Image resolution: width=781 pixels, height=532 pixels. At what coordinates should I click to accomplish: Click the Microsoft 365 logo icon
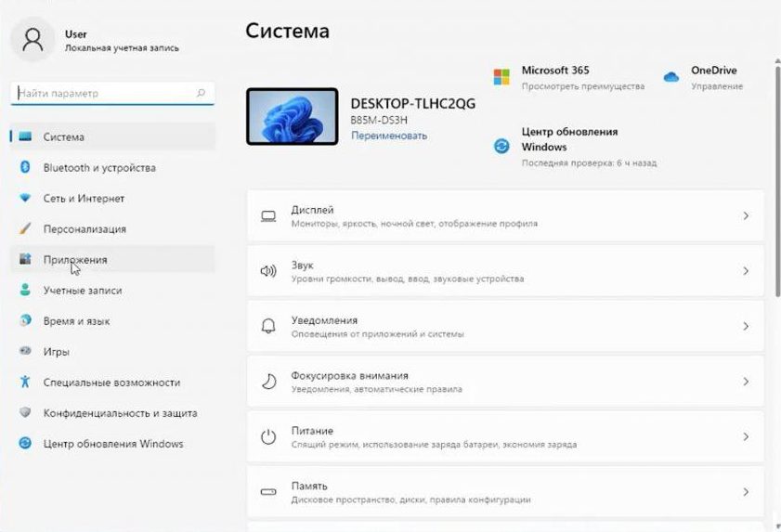click(501, 77)
